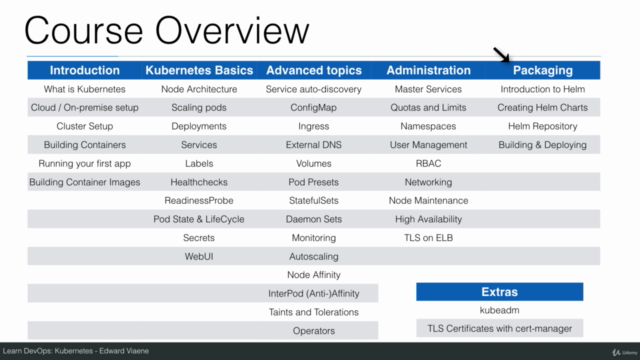This screenshot has width=640, height=360.
Task: Click 'What is Kubernetes' cell
Action: point(84,89)
